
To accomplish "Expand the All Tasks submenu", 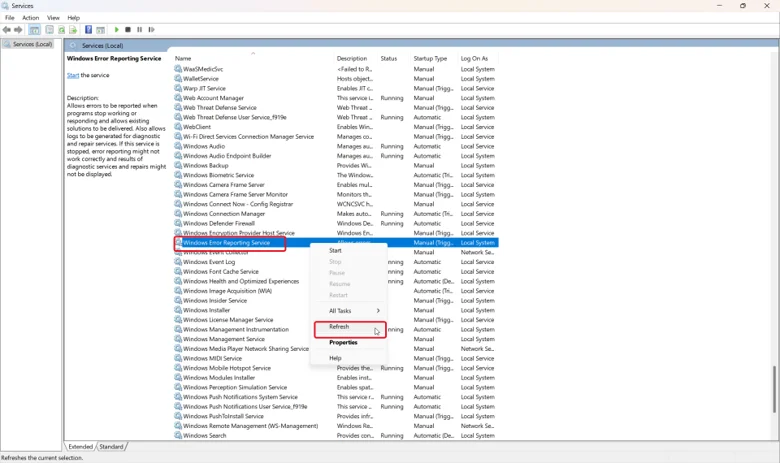I will pos(349,311).
